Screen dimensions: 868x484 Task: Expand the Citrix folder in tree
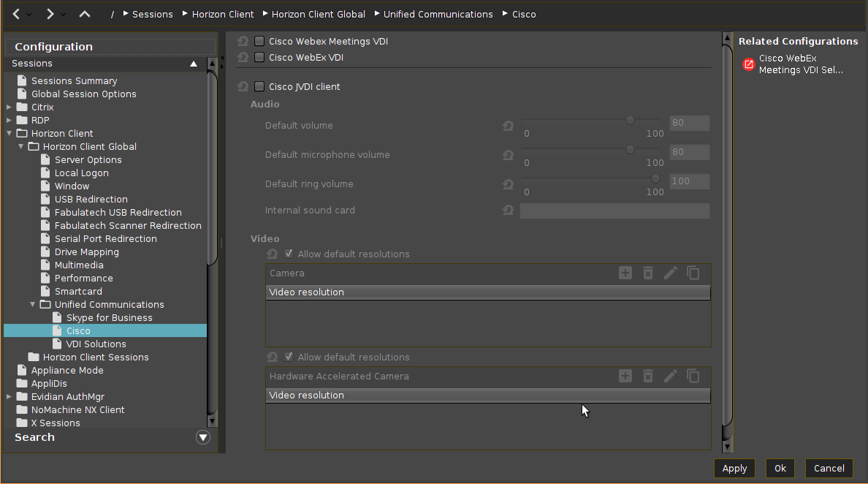pos(9,107)
